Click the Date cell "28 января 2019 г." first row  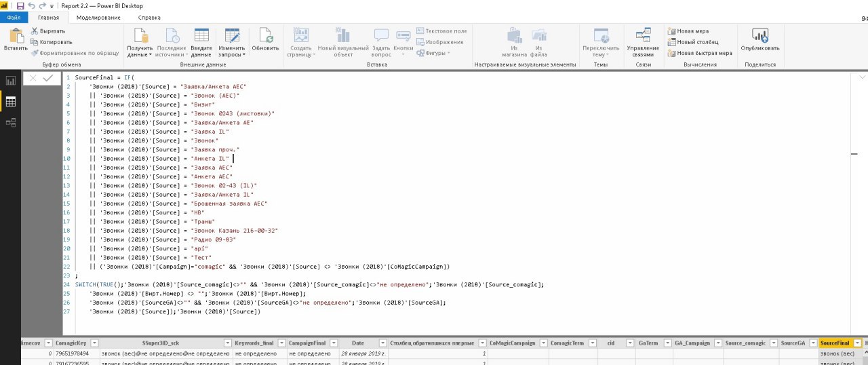coord(364,354)
